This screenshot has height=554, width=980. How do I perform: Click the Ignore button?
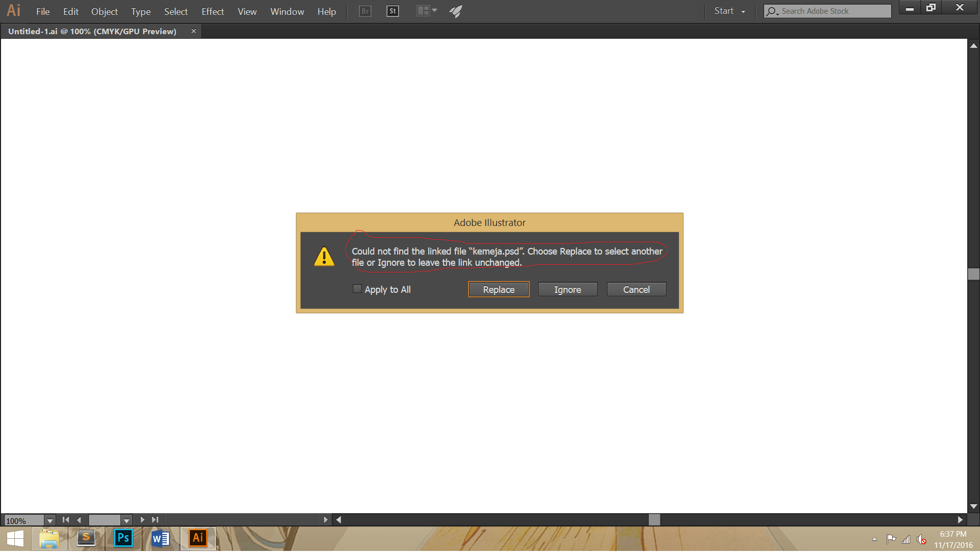[x=567, y=289]
